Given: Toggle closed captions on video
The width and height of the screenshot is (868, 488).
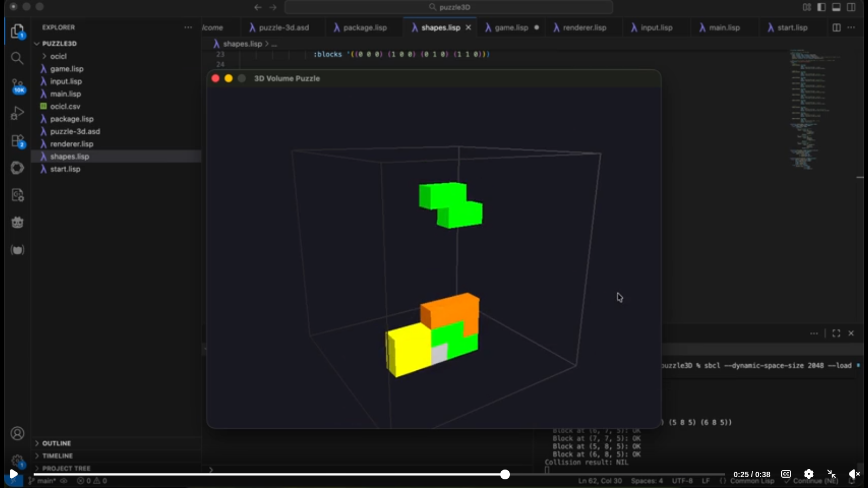Looking at the screenshot, I should 786,474.
